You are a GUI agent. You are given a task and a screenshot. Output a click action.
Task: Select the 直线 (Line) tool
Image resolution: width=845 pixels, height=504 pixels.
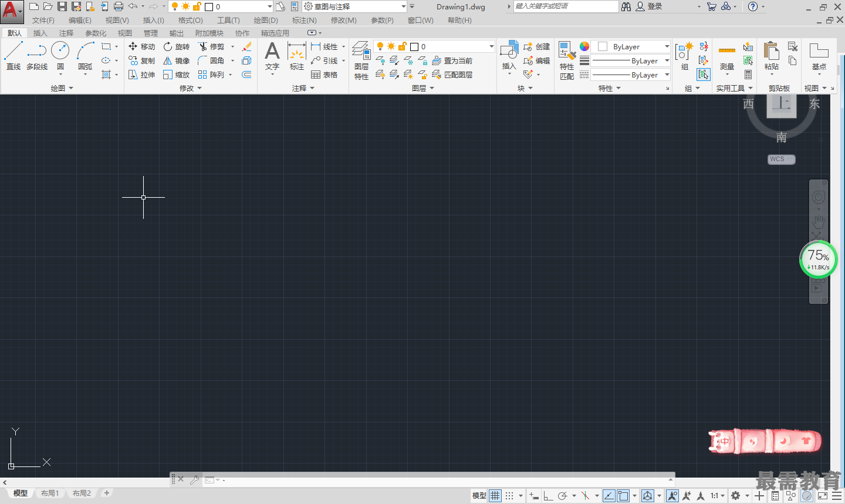(13, 56)
